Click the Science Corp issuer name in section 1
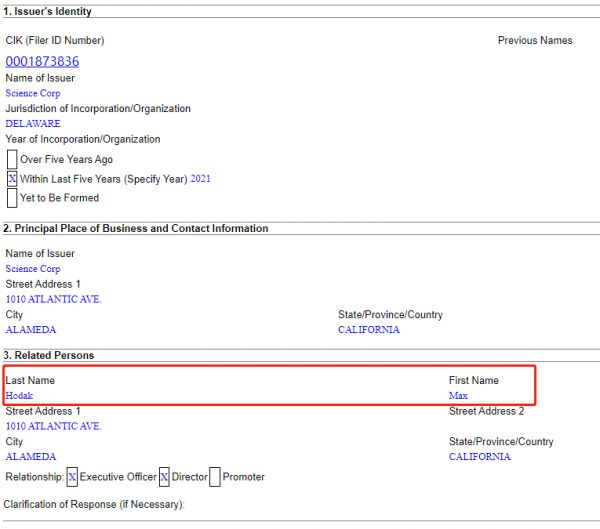600x529 pixels. coord(33,93)
